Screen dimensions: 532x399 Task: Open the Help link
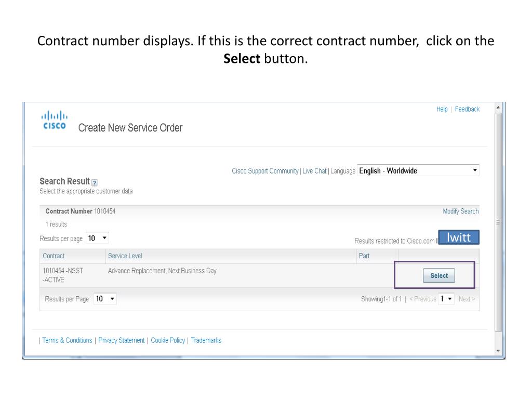click(x=442, y=109)
